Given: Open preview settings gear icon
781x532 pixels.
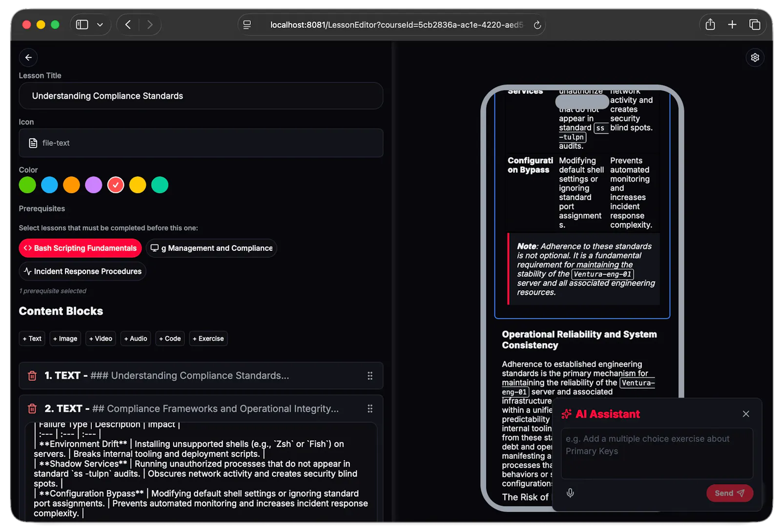Looking at the screenshot, I should (x=755, y=58).
